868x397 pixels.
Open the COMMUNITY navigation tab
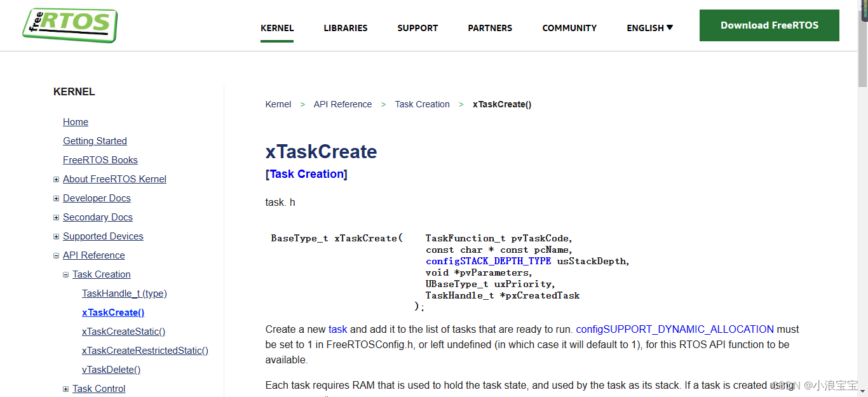click(x=569, y=28)
